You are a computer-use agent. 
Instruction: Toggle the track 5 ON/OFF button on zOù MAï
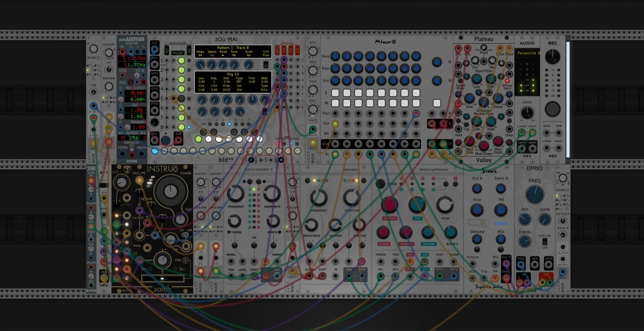click(181, 98)
